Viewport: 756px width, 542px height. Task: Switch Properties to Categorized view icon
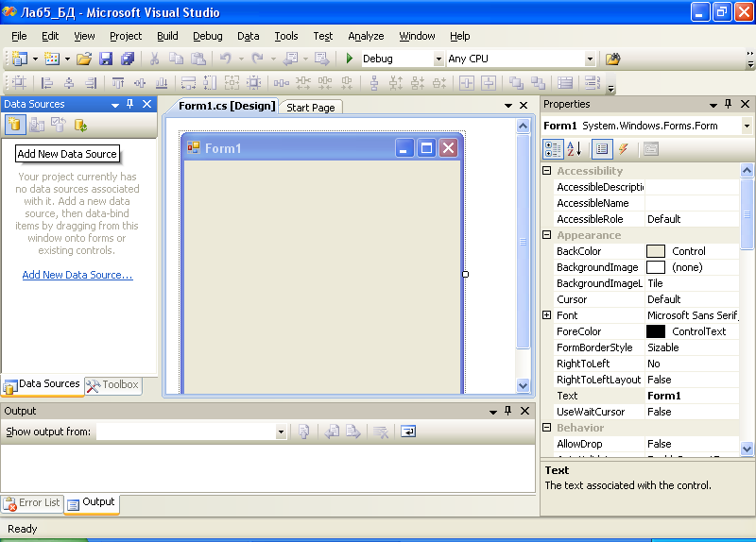click(553, 149)
